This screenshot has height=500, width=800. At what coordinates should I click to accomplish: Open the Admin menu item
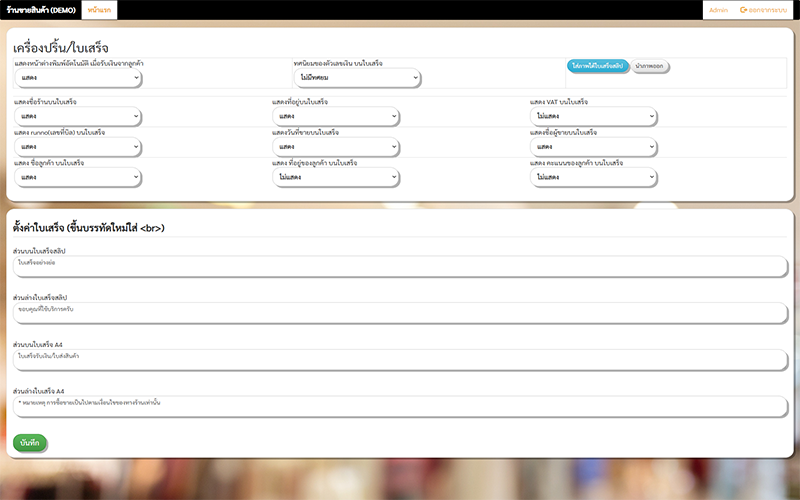coord(718,10)
